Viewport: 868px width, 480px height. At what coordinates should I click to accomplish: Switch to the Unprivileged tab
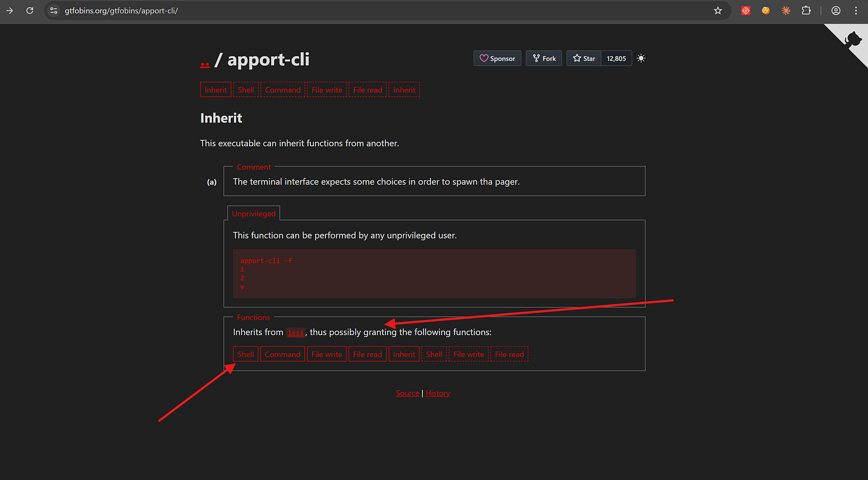tap(254, 213)
